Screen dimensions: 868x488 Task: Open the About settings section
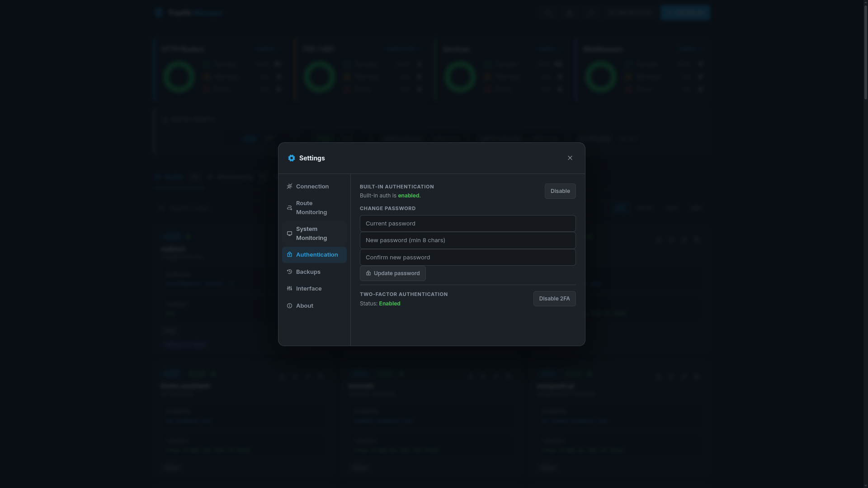click(x=305, y=305)
